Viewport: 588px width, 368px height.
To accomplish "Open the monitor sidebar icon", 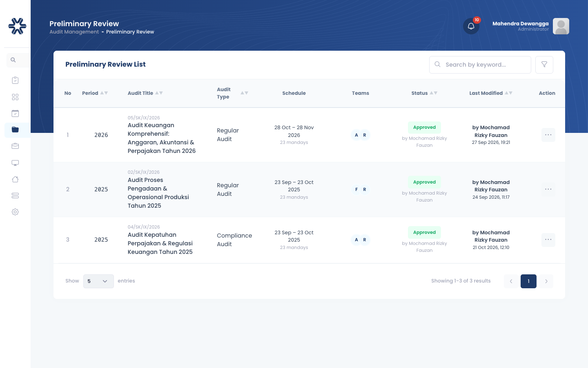I will coord(15,163).
